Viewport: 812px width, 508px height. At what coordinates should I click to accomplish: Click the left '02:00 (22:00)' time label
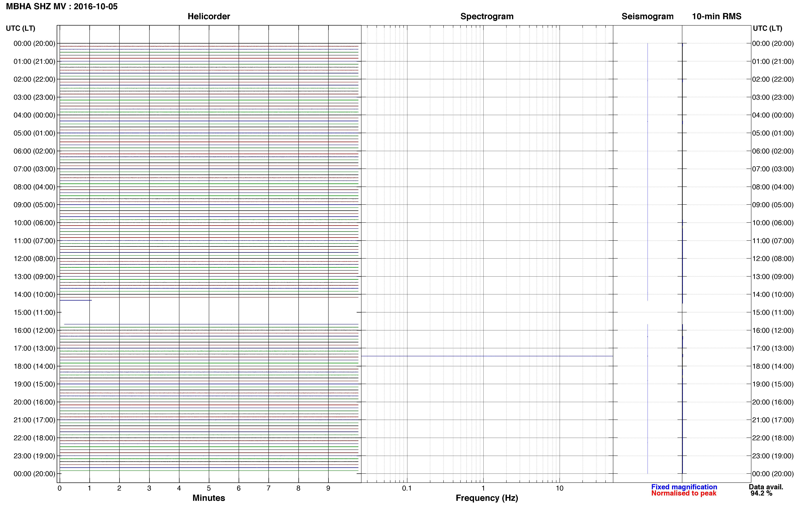(x=34, y=79)
